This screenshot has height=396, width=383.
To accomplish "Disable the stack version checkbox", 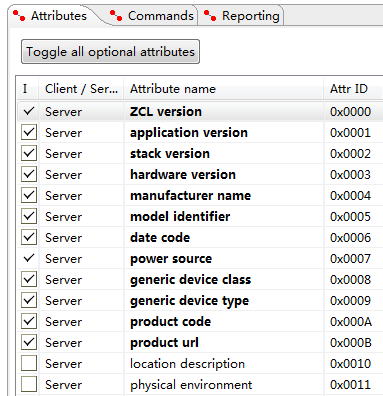I will 29,153.
